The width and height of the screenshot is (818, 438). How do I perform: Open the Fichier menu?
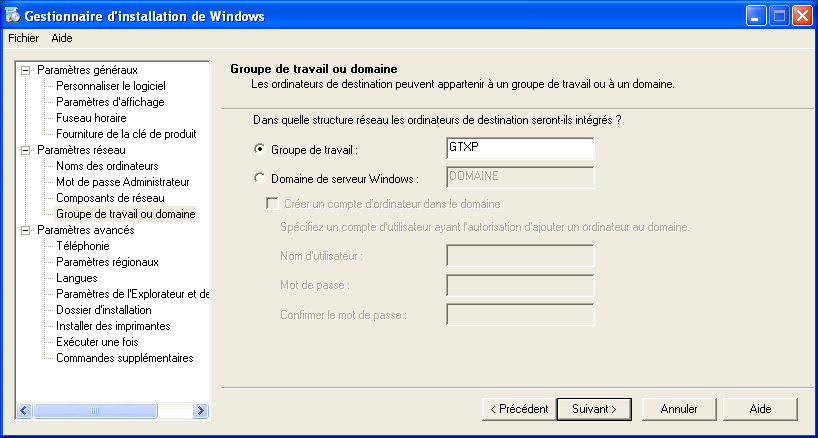pyautogui.click(x=23, y=38)
